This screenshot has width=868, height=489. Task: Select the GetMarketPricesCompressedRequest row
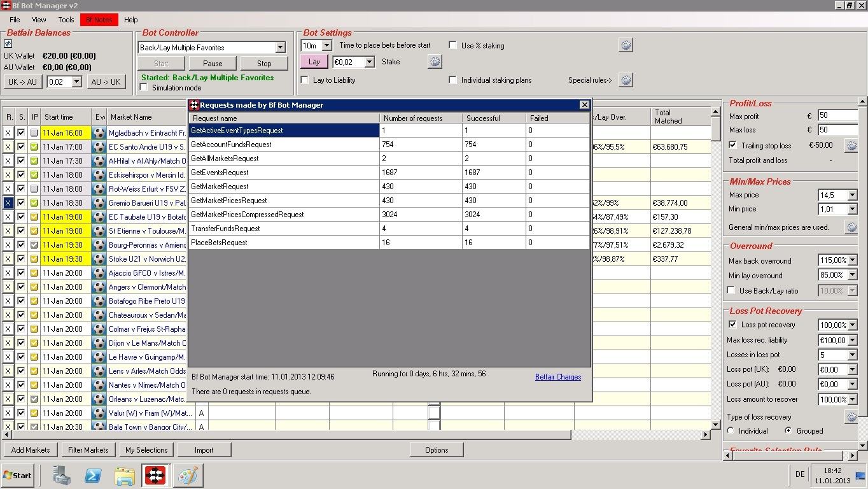(x=389, y=215)
